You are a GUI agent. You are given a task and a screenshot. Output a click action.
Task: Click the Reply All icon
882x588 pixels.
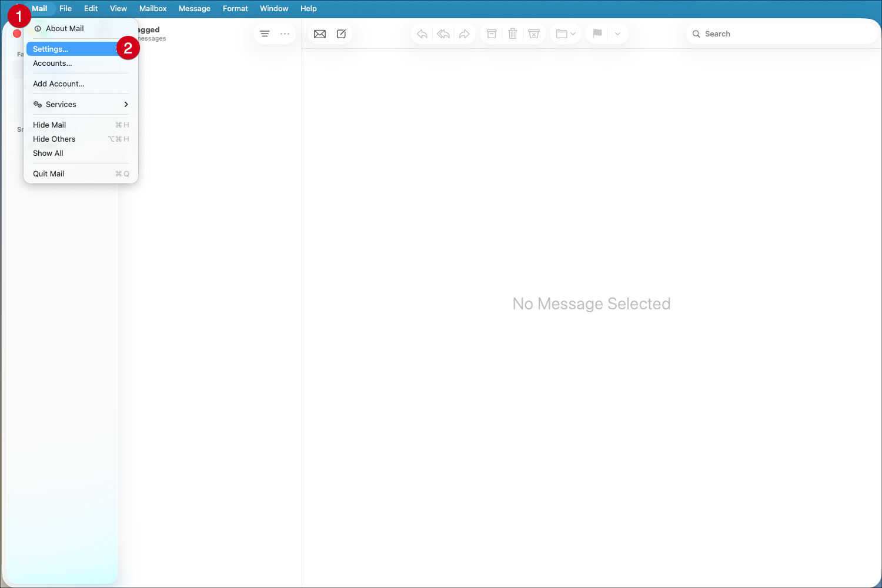pos(443,34)
